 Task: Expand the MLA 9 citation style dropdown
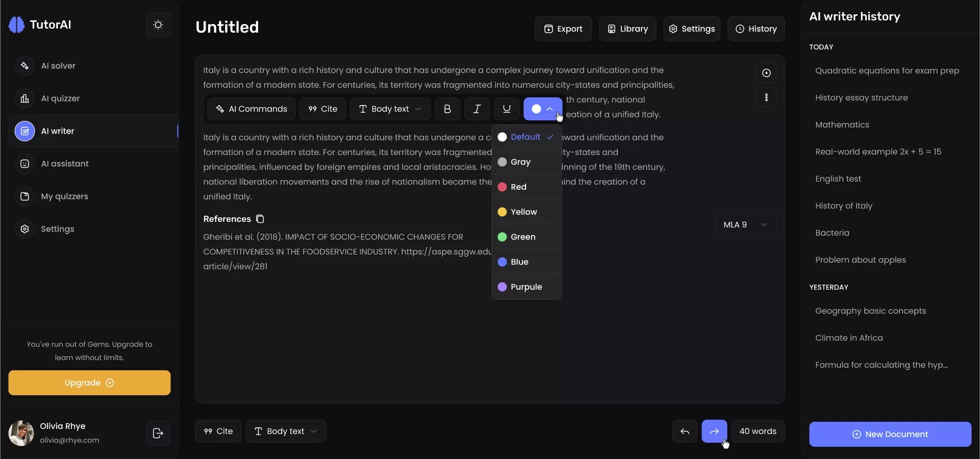(x=745, y=225)
